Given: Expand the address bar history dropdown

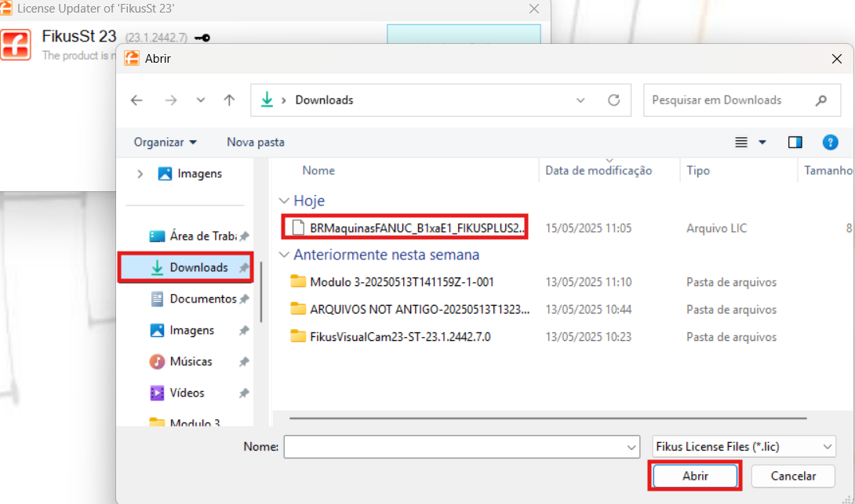Looking at the screenshot, I should pyautogui.click(x=580, y=100).
